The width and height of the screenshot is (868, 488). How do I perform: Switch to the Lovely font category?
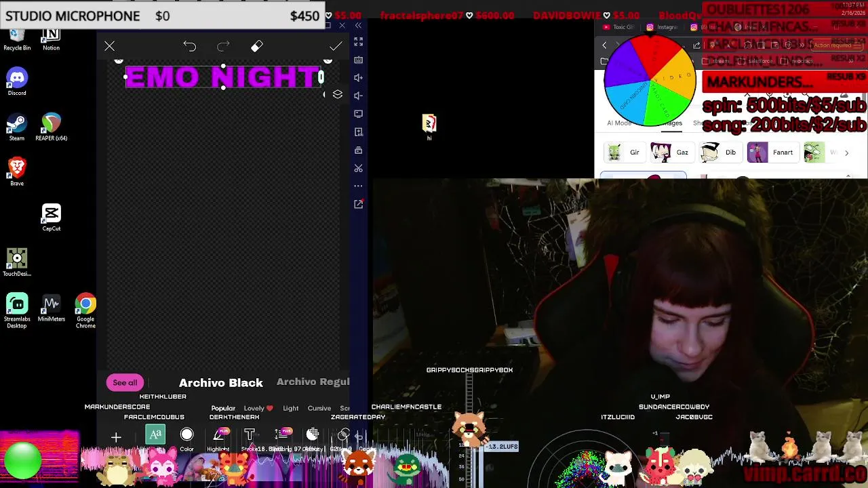coord(258,408)
